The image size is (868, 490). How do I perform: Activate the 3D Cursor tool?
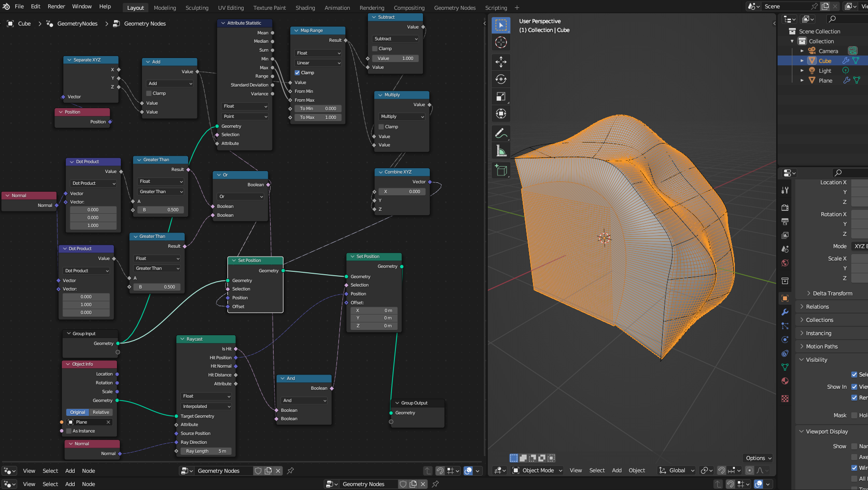point(501,42)
